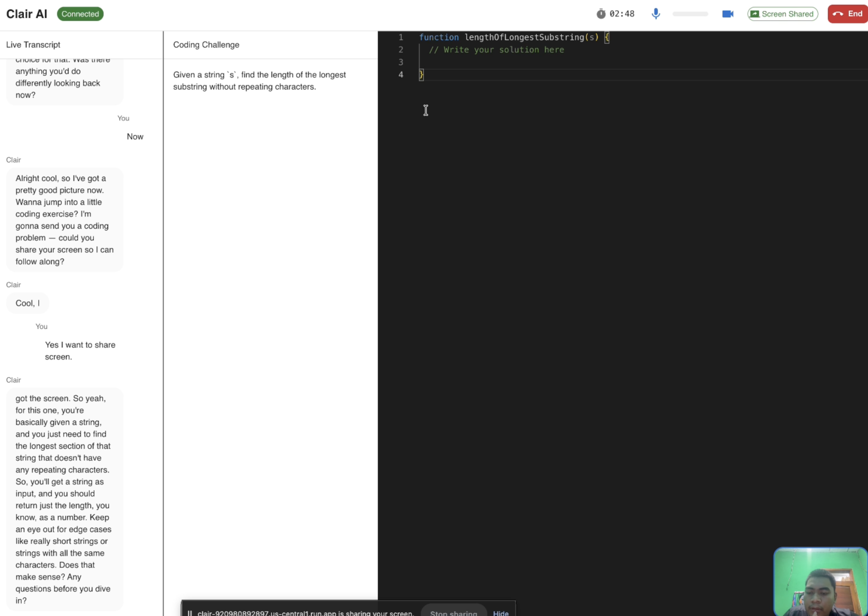Click the stopwatch timer icon
Viewport: 868px width, 616px height.
tap(601, 14)
